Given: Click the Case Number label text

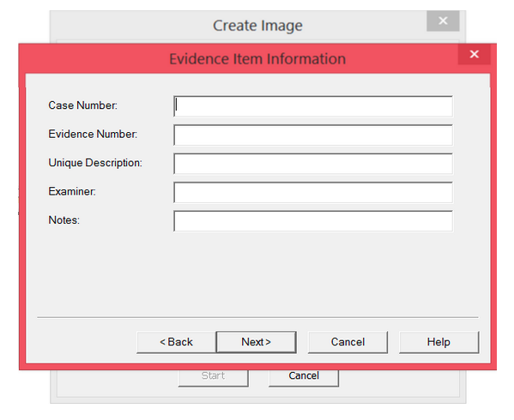Looking at the screenshot, I should pyautogui.click(x=82, y=105).
